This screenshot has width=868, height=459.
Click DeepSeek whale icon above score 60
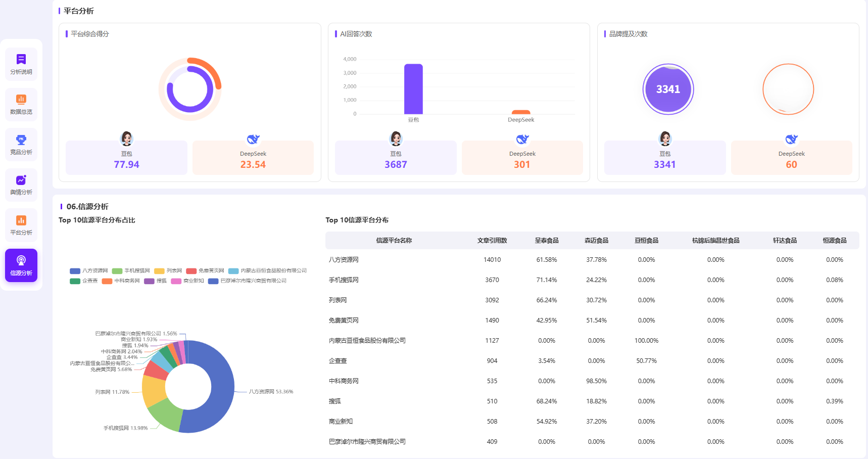click(x=792, y=139)
